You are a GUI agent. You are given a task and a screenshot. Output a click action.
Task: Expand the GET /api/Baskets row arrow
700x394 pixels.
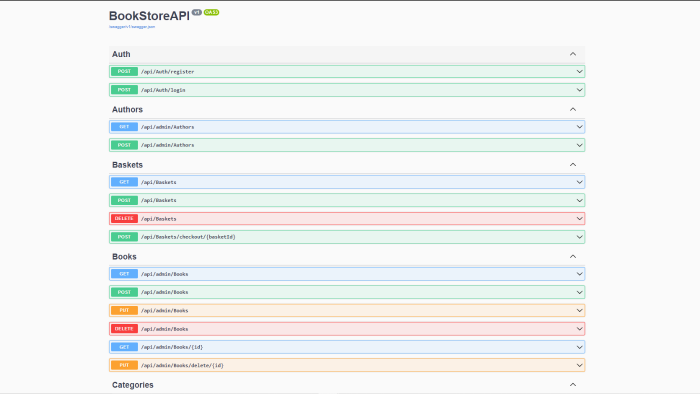point(579,182)
